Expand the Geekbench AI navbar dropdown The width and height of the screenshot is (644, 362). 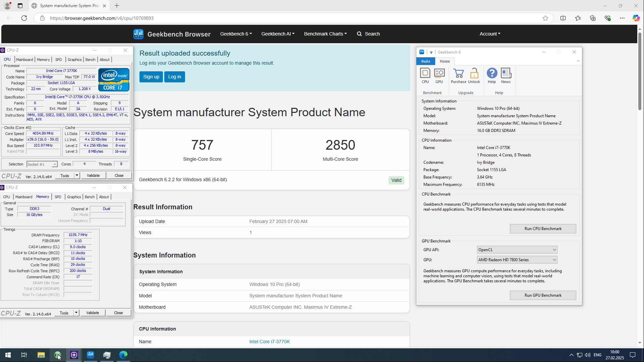[278, 34]
